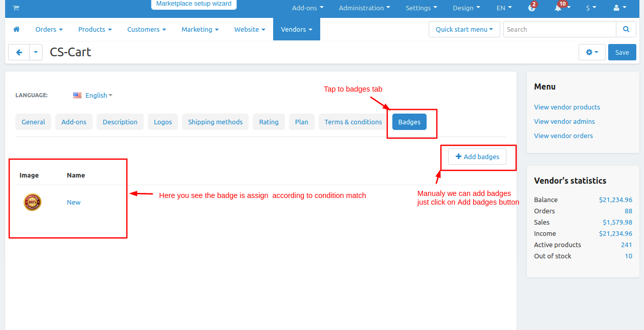Select the Terms & conditions tab

pos(353,122)
